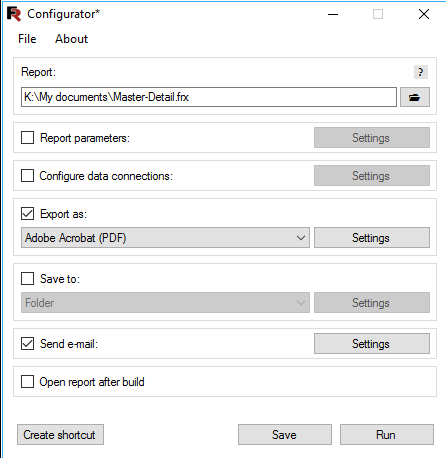This screenshot has width=446, height=458.
Task: Check Open report after build
Action: click(27, 382)
